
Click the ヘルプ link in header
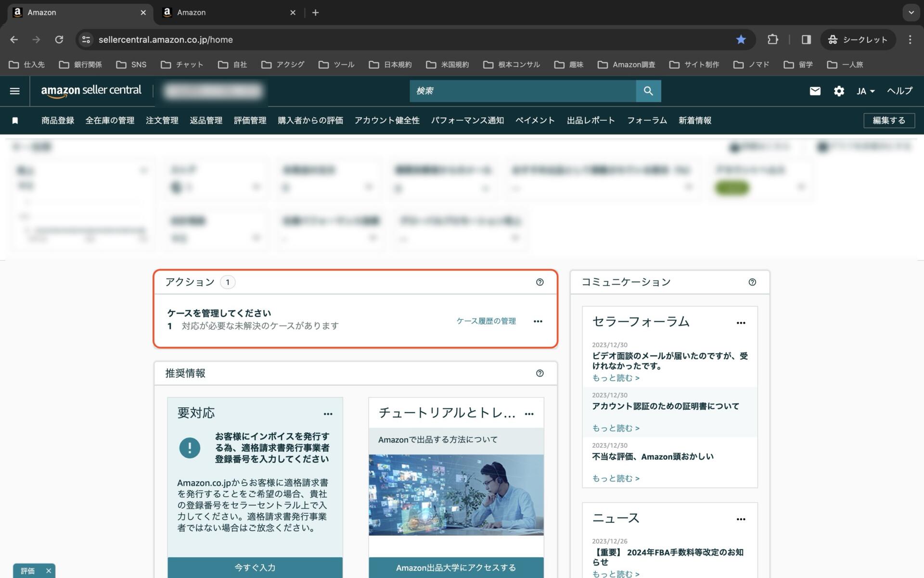pyautogui.click(x=899, y=91)
